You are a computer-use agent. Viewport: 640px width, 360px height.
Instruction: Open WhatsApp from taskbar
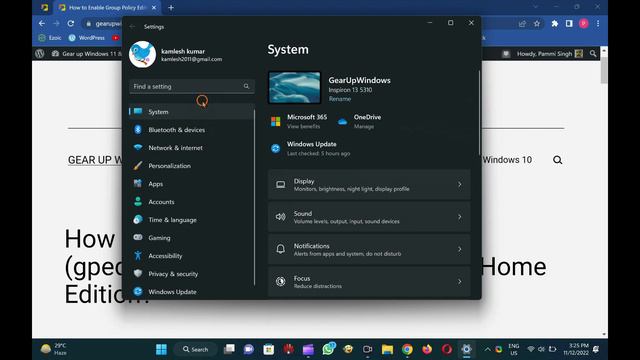point(328,349)
